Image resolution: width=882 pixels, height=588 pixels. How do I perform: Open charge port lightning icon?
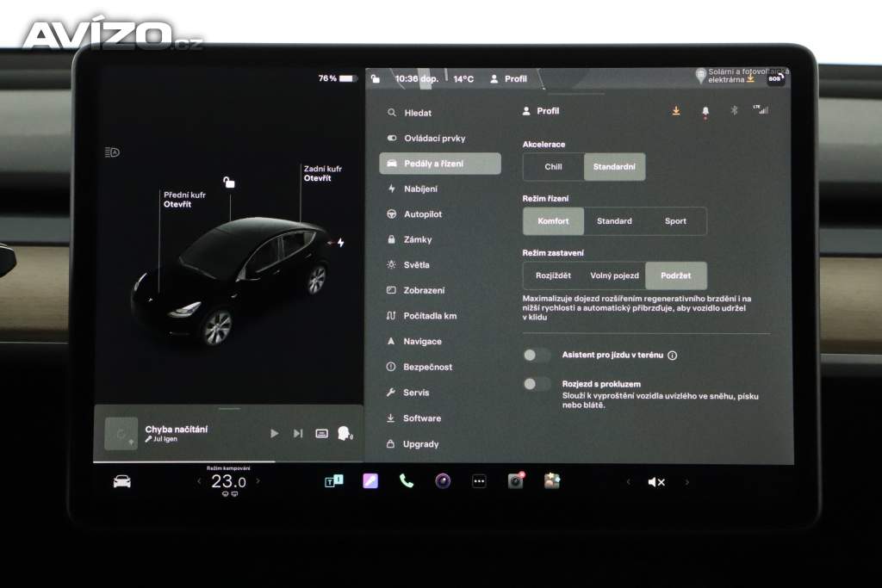coord(340,242)
